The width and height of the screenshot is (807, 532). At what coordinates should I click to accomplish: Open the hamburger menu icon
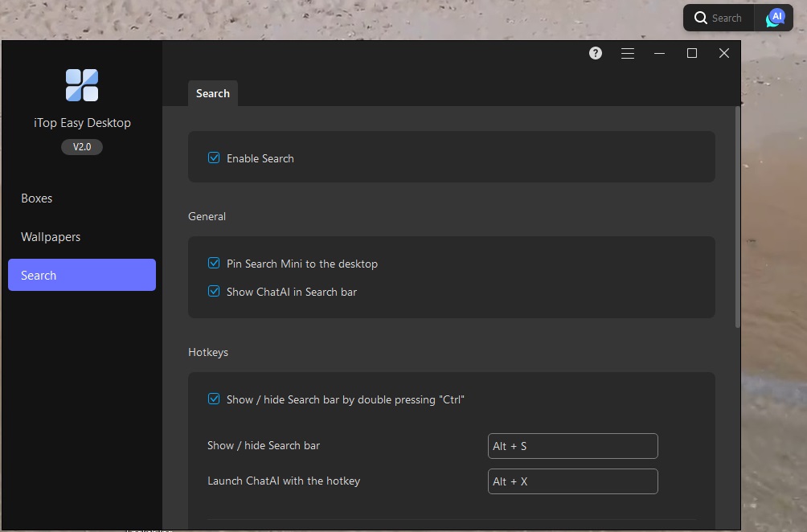[628, 53]
